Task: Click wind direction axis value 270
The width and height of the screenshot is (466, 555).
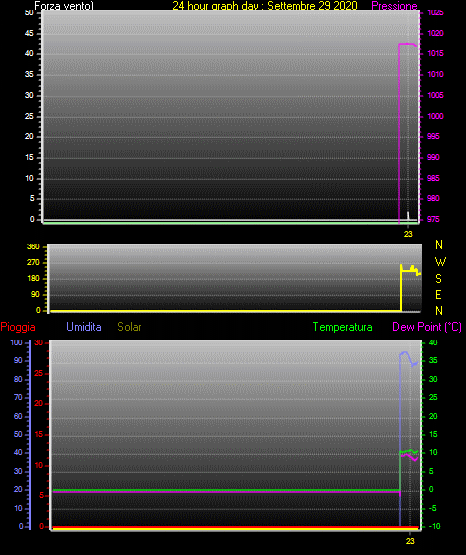Action: 33,263
